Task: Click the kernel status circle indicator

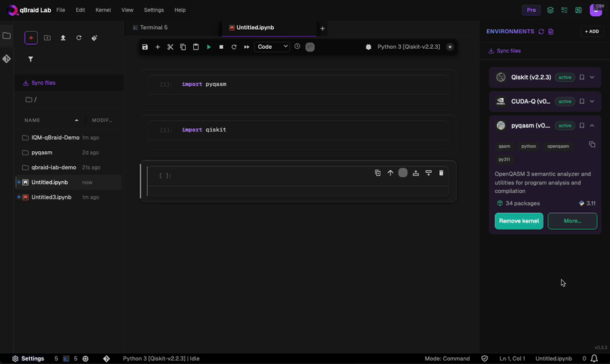Action: 450,47
